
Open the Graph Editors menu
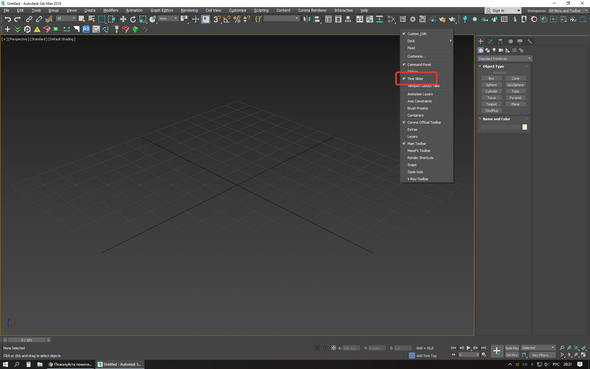pyautogui.click(x=162, y=11)
